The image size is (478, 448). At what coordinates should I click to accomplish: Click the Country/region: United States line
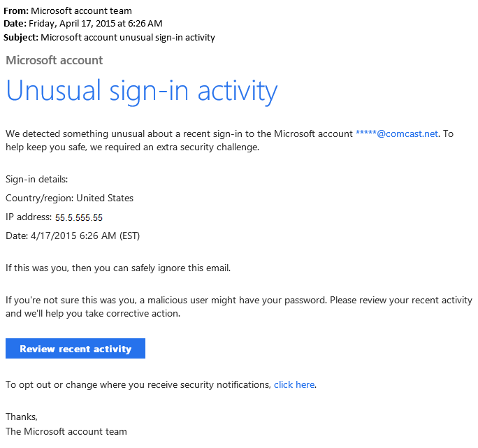(x=69, y=198)
